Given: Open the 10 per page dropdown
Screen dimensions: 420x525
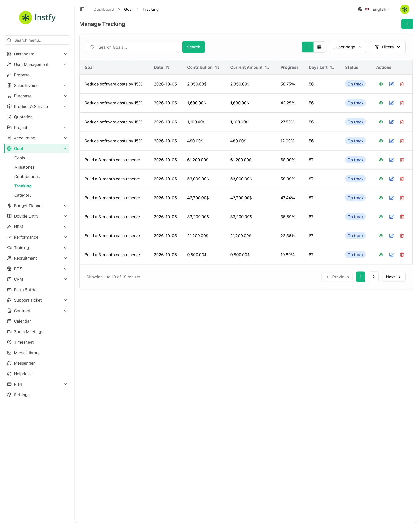Looking at the screenshot, I should 347,47.
